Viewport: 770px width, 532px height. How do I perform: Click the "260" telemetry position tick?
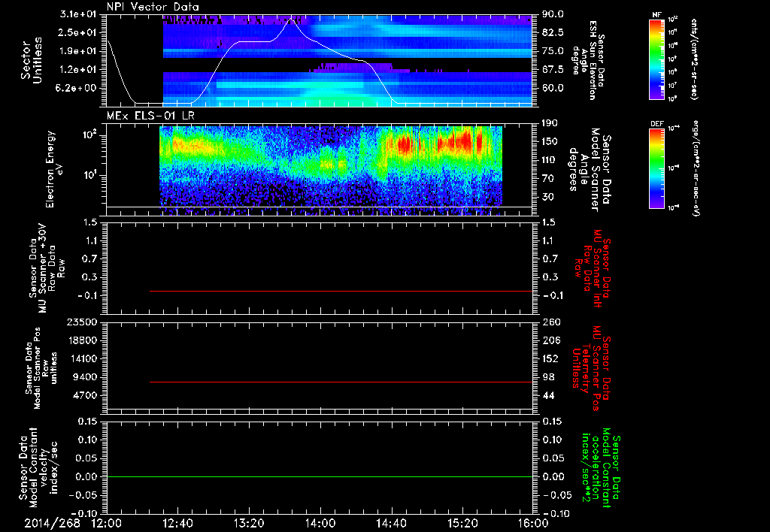pos(550,322)
